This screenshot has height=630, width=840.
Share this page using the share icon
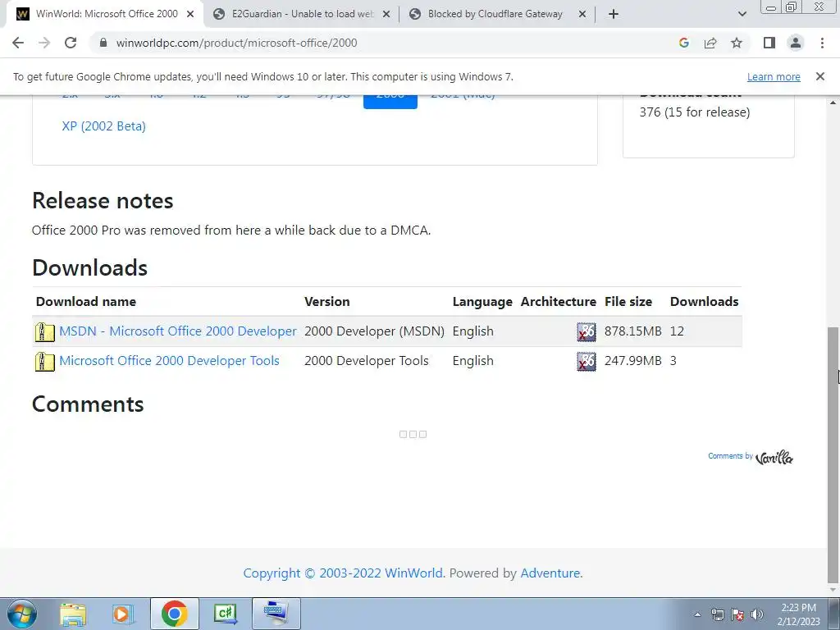[710, 43]
